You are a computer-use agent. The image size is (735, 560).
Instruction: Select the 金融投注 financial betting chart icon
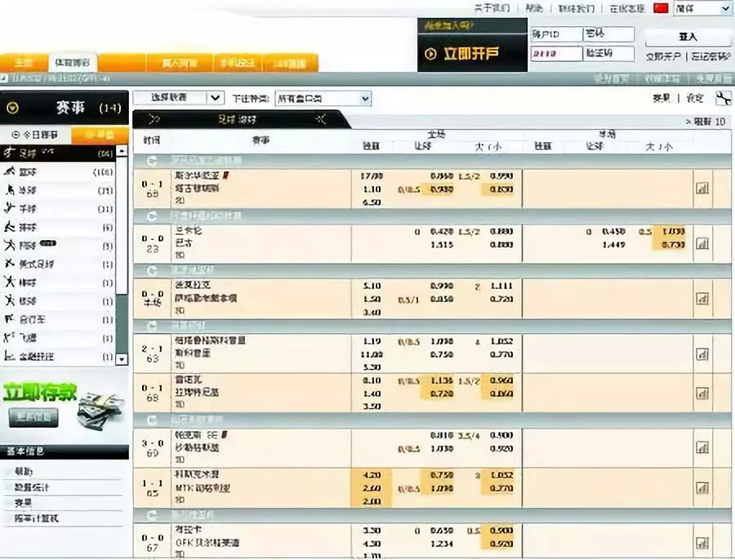tap(9, 356)
